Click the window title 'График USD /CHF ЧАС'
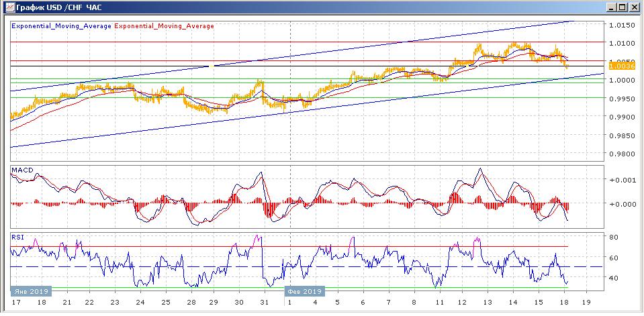The width and height of the screenshot is (644, 316). pyautogui.click(x=58, y=7)
